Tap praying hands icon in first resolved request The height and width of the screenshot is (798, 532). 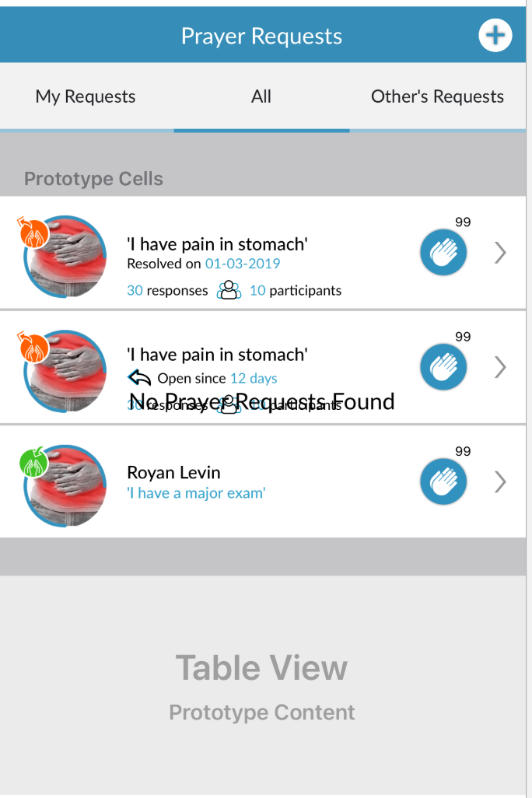pos(443,253)
